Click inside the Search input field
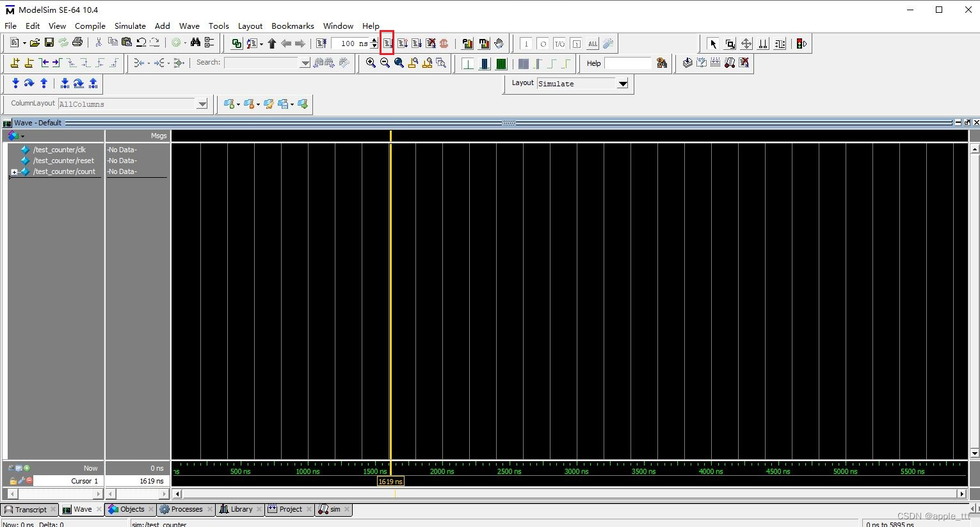Viewport: 980px width, 527px height. [x=262, y=62]
